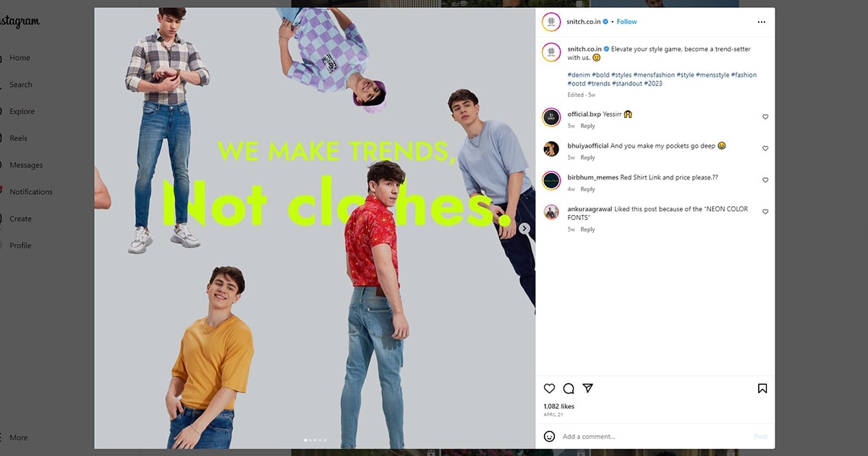Open the comment bubble icon
The width and height of the screenshot is (868, 456).
[569, 389]
